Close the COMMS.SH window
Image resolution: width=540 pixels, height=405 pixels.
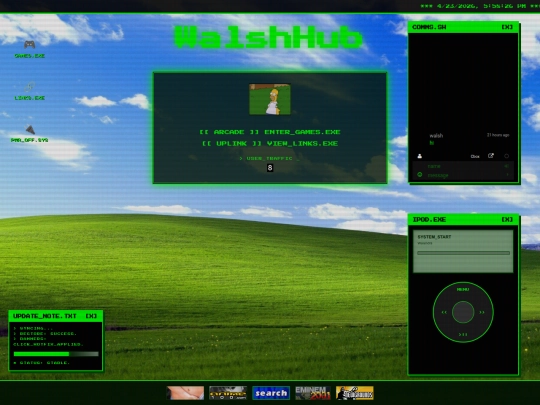(507, 27)
